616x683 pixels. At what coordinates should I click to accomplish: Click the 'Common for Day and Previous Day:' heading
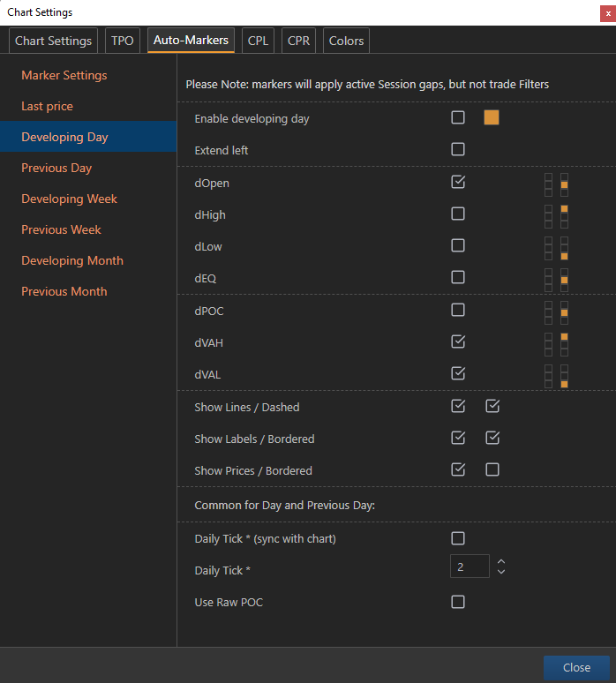(284, 506)
